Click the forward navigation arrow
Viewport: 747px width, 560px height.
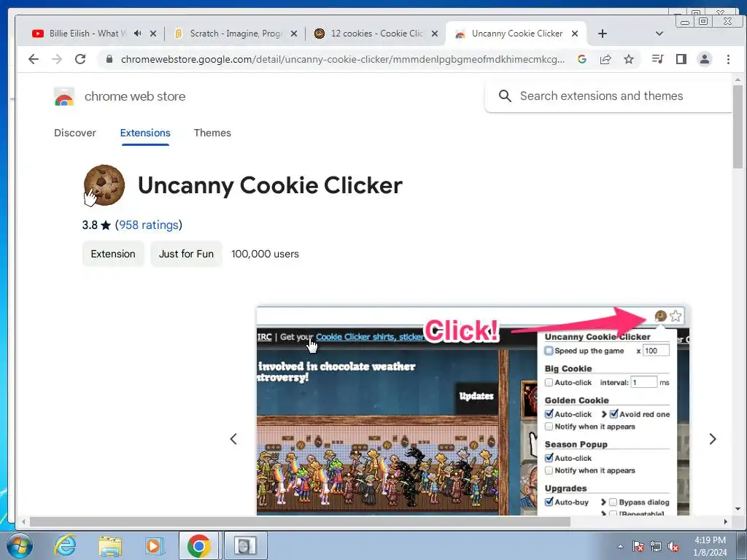point(57,59)
